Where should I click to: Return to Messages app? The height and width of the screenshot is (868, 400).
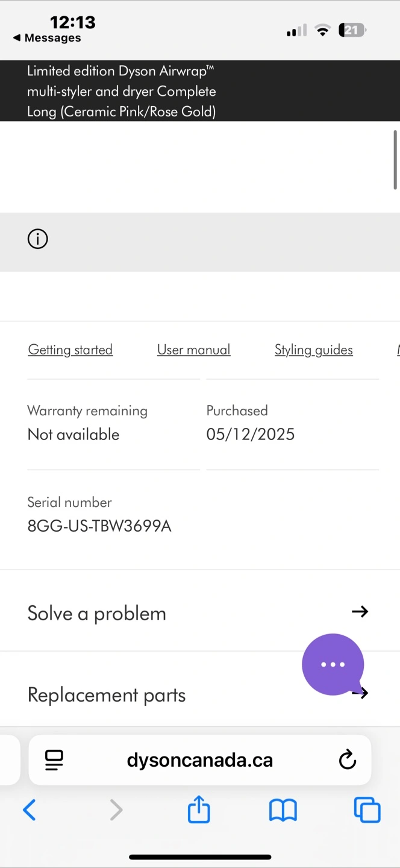click(47, 38)
